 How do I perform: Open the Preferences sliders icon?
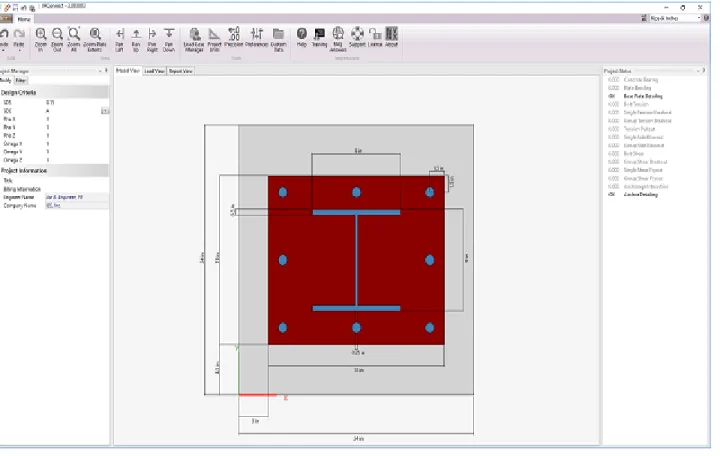tap(257, 34)
